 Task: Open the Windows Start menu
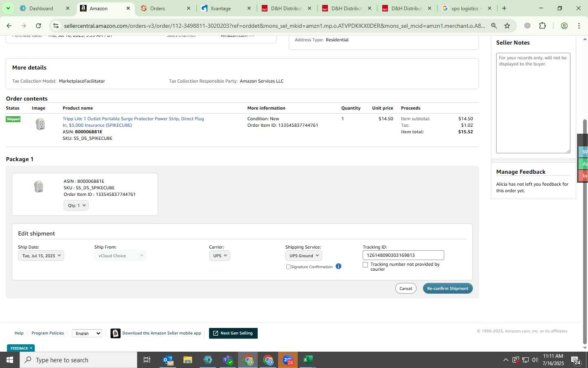[x=10, y=360]
